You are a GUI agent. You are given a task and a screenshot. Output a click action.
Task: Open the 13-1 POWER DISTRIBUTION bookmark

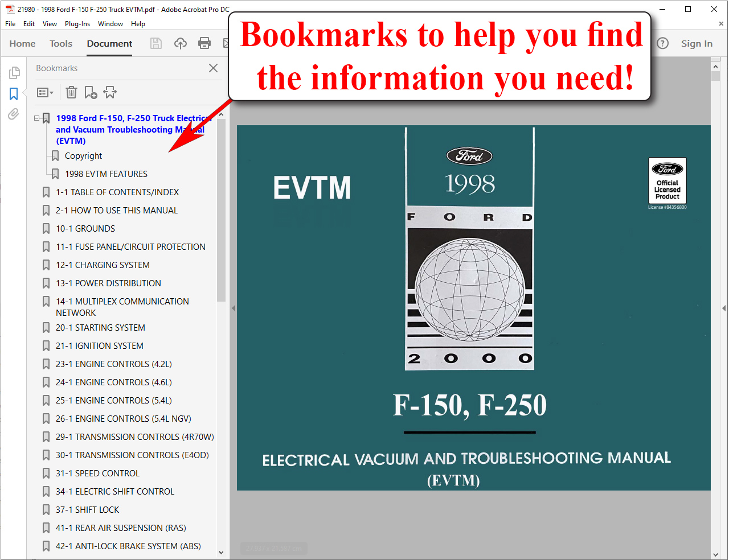click(x=108, y=283)
